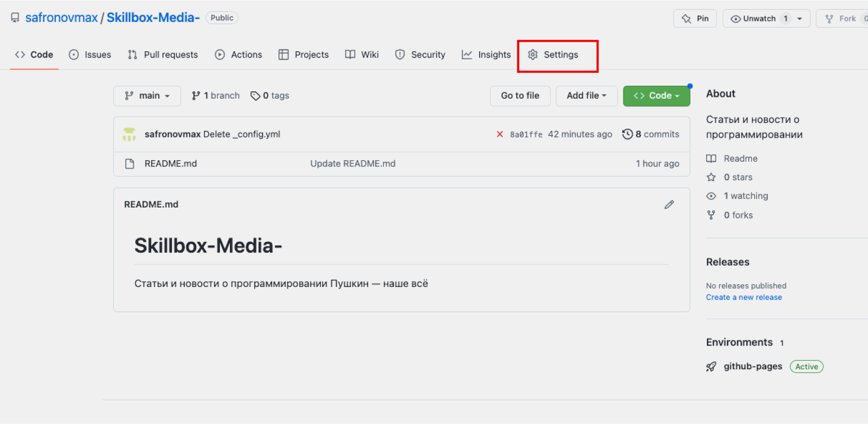The width and height of the screenshot is (868, 424).
Task: Click the Wiki book icon
Action: 350,55
